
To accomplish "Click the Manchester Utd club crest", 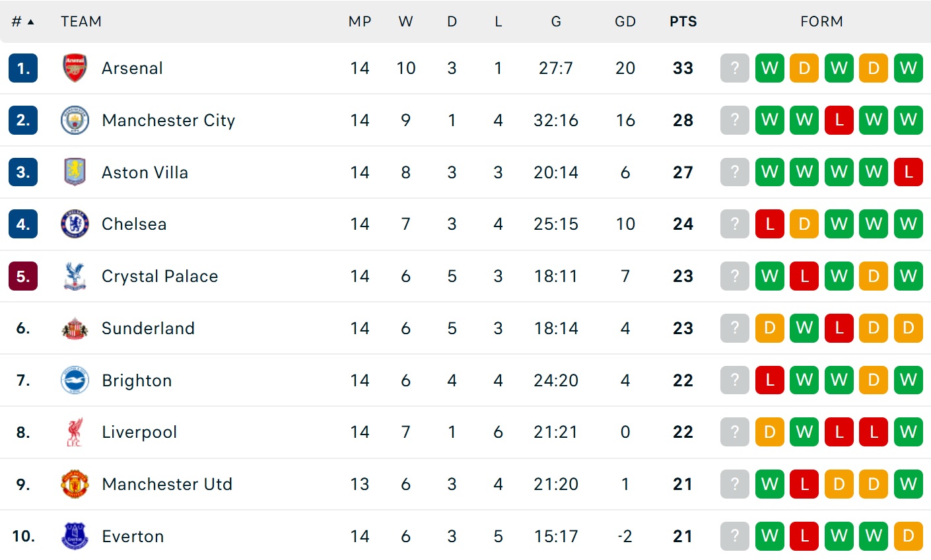I will point(75,484).
